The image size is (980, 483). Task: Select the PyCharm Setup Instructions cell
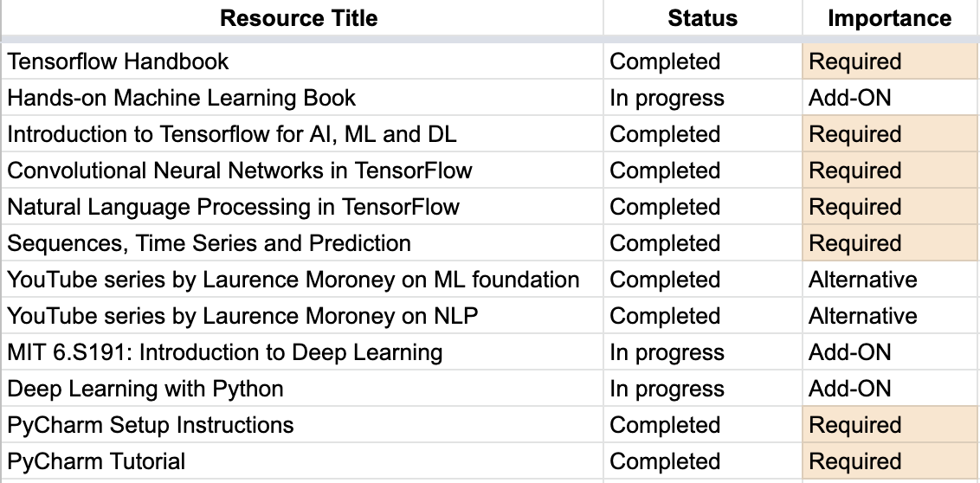pos(151,425)
